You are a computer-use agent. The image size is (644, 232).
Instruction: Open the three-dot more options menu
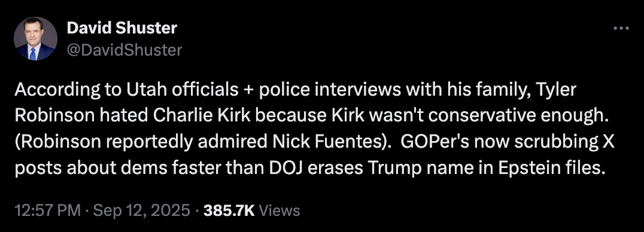[621, 28]
